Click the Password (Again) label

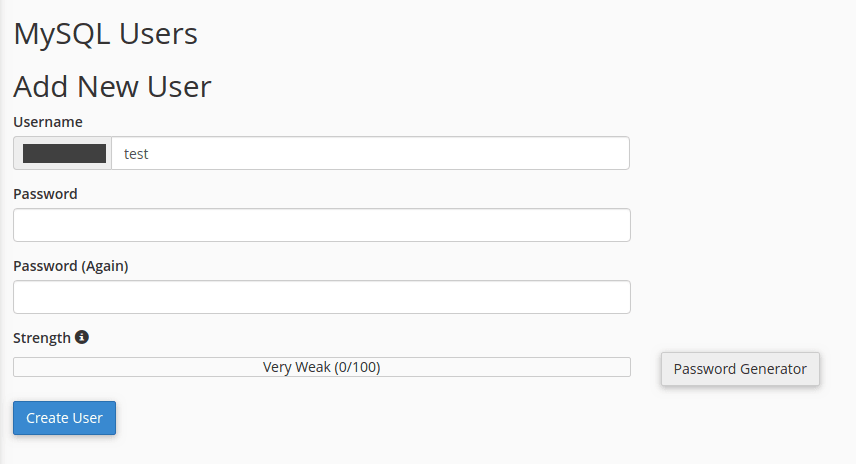70,266
